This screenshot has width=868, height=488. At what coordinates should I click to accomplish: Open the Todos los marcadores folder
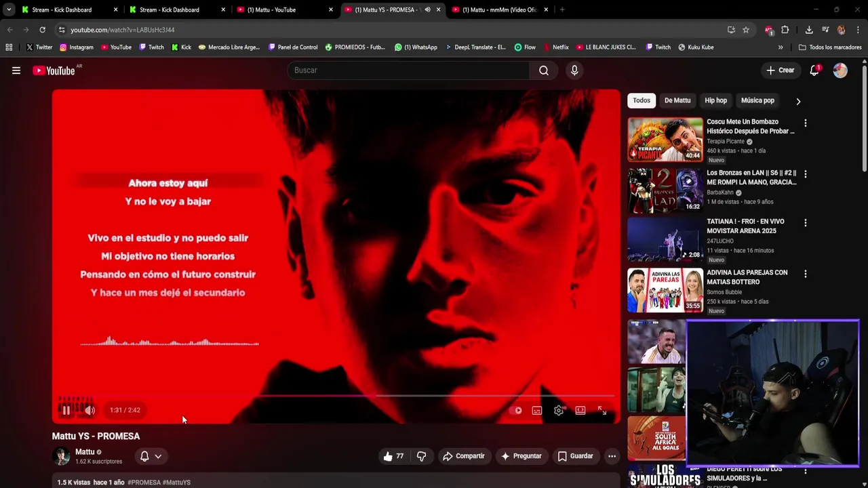pos(830,47)
